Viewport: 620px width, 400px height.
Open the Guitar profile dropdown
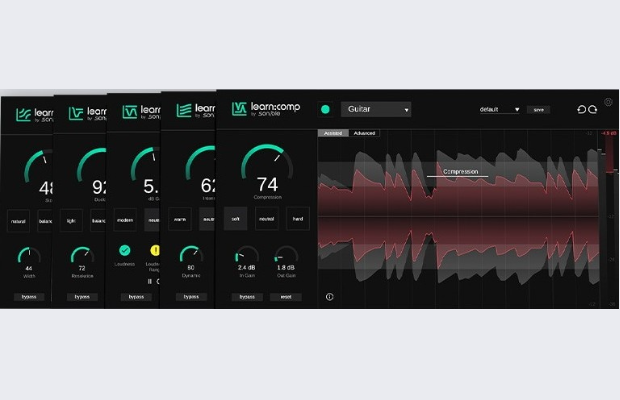pos(376,109)
